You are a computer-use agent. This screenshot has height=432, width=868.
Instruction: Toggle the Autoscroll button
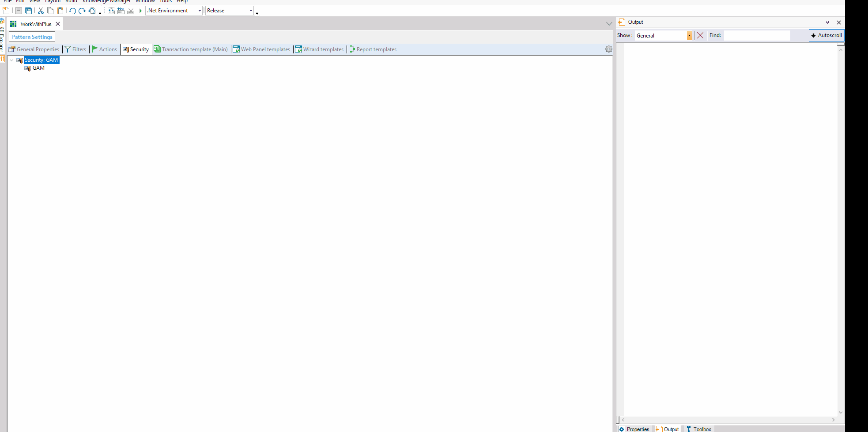click(826, 35)
